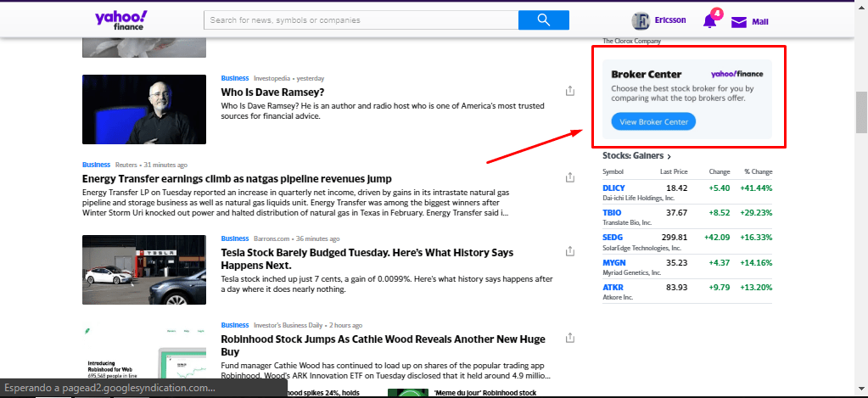Share the Robinhood Stock Jumps article

click(570, 337)
